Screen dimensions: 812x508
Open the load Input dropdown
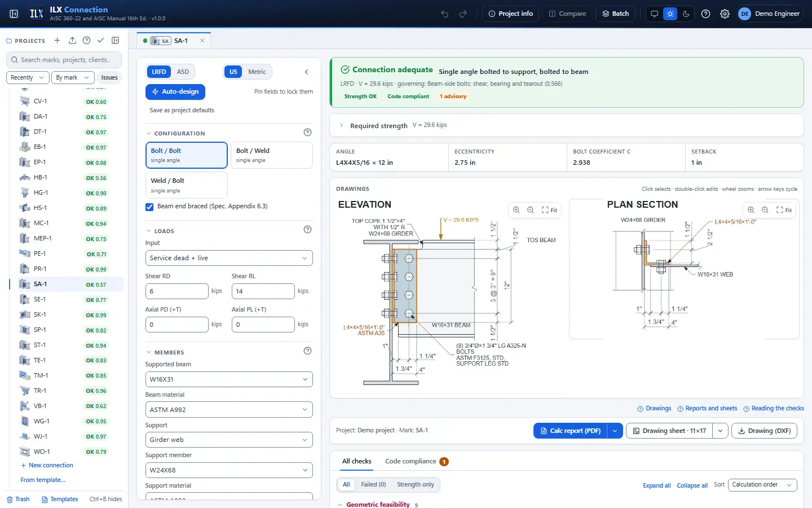[229, 258]
